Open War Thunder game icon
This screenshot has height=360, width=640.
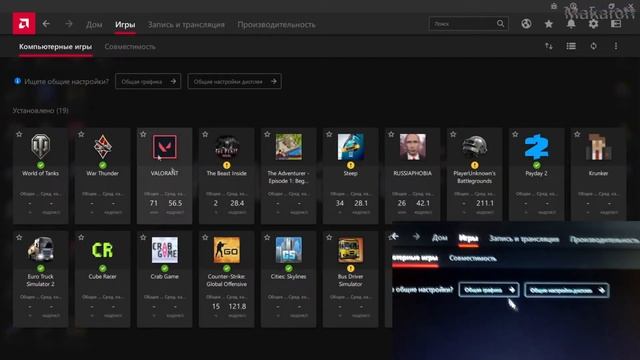pos(102,147)
